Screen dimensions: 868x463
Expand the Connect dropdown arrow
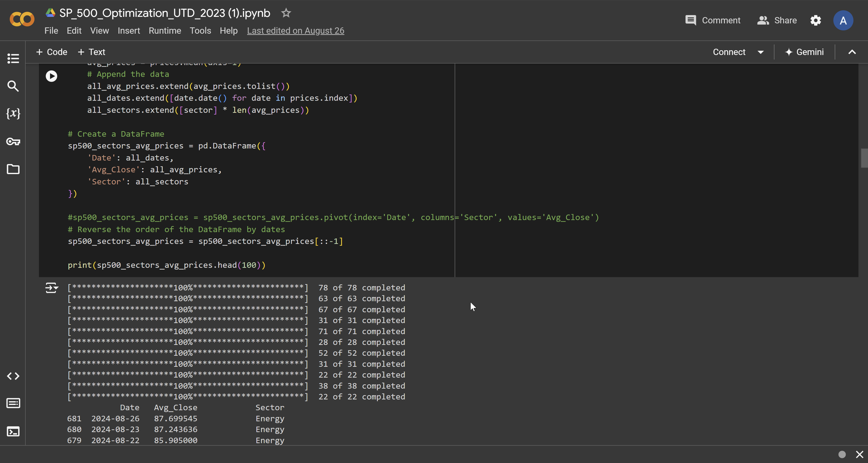click(761, 52)
